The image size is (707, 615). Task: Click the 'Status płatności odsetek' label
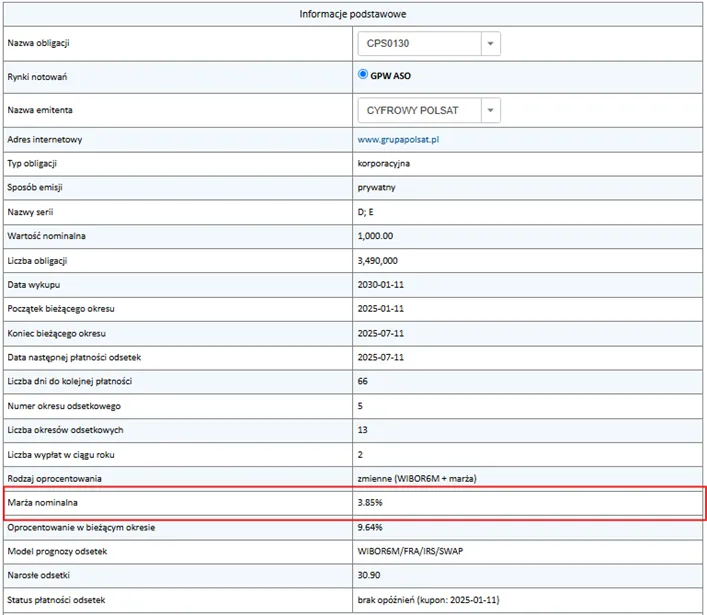click(56, 600)
